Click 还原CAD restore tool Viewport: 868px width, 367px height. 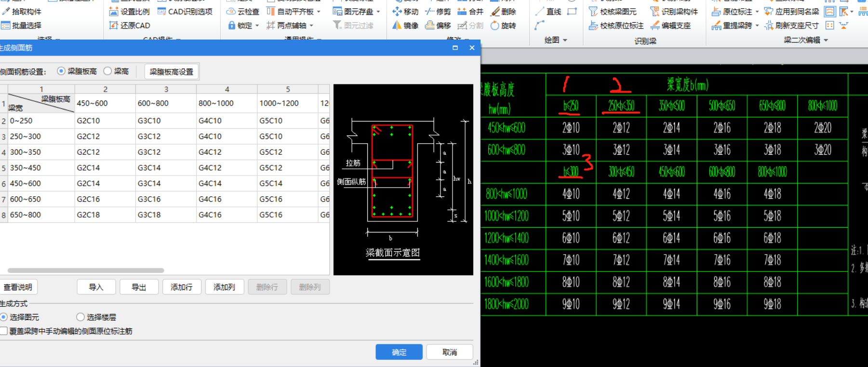pos(129,26)
